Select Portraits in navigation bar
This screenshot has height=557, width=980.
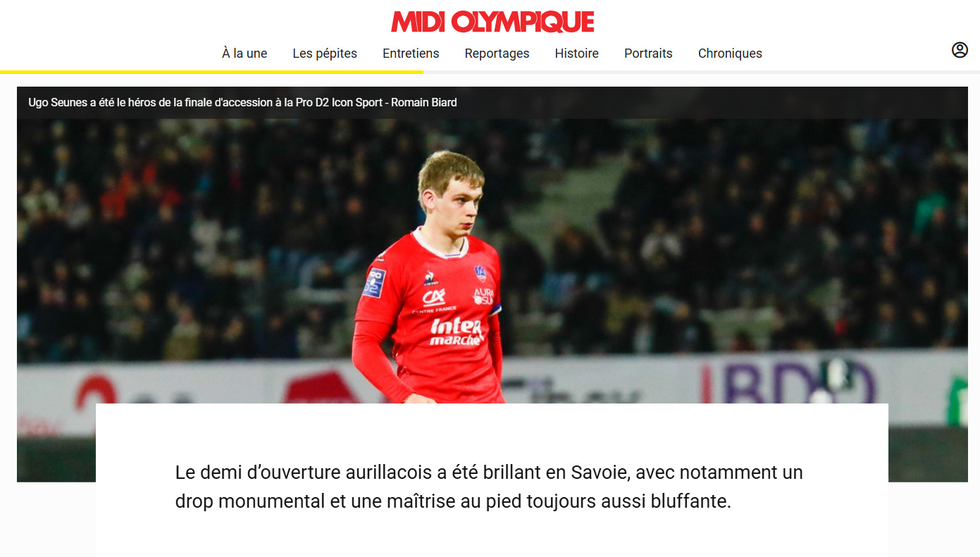click(x=648, y=54)
